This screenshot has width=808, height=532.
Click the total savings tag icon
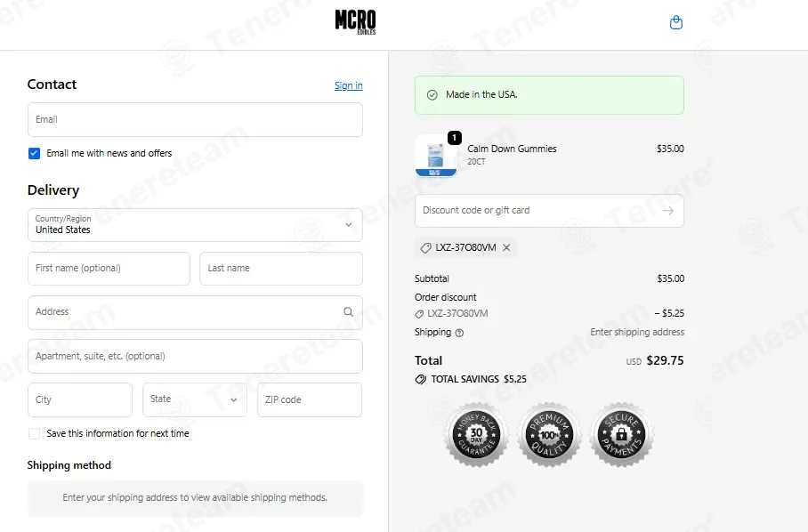421,380
